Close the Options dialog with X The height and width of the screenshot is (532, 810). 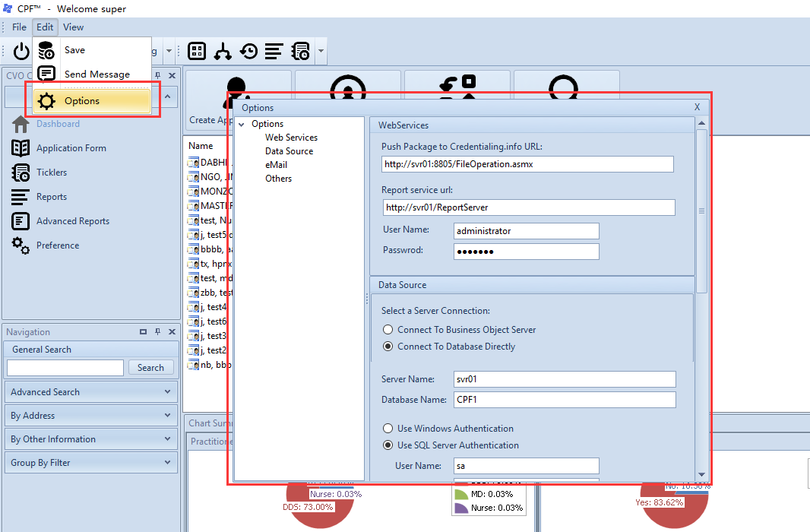tap(697, 107)
